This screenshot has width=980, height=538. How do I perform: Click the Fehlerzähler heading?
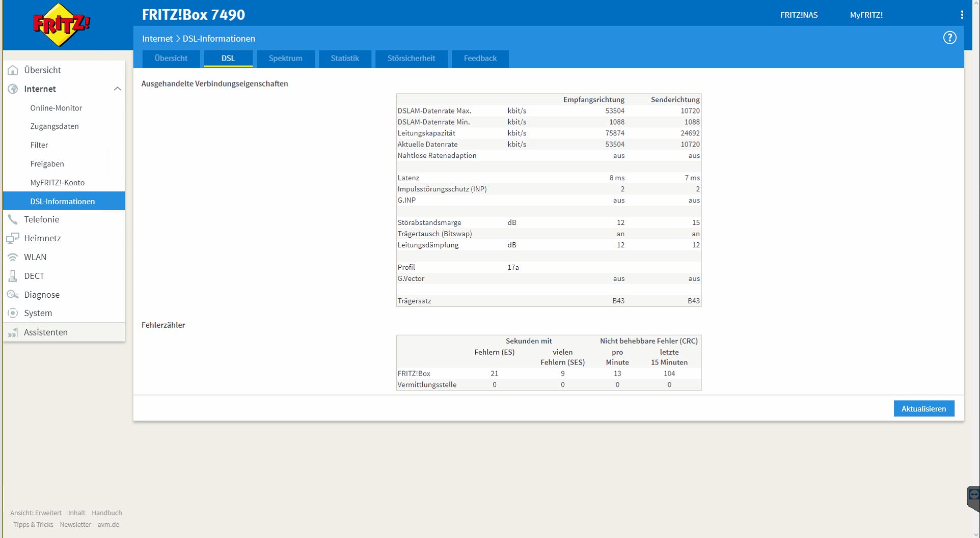164,325
